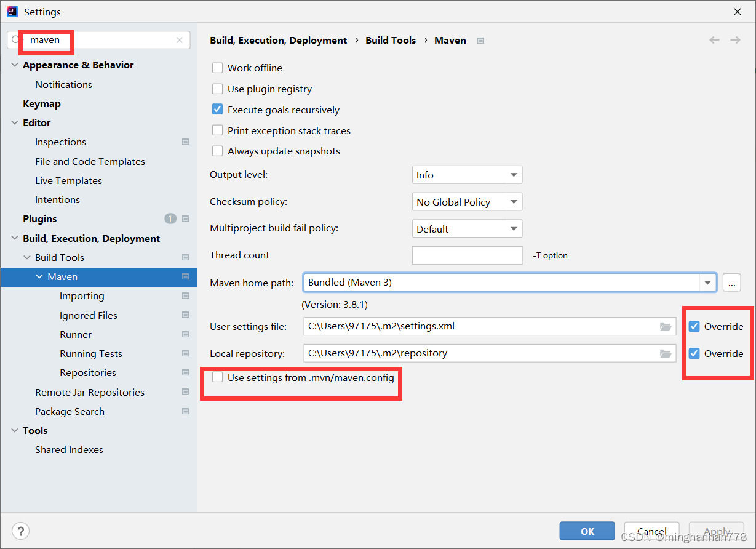The width and height of the screenshot is (756, 549).
Task: Click the ... browse button for Maven home
Action: [731, 283]
